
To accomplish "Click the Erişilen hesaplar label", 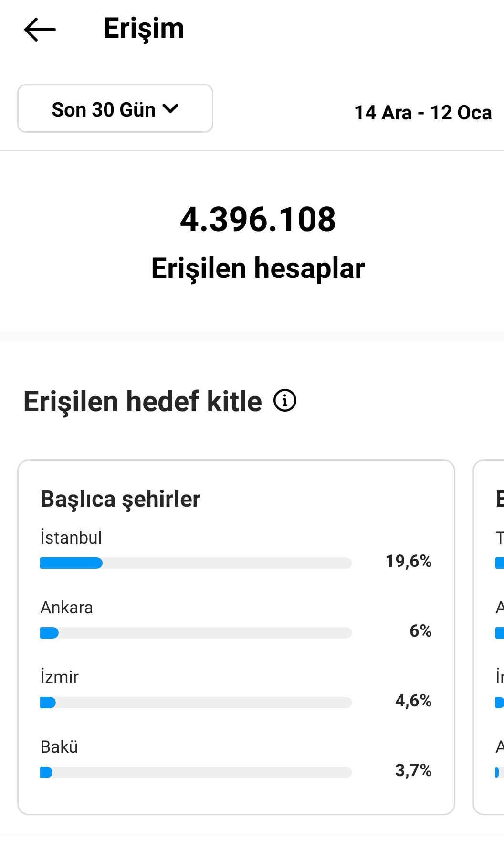I will point(258,268).
